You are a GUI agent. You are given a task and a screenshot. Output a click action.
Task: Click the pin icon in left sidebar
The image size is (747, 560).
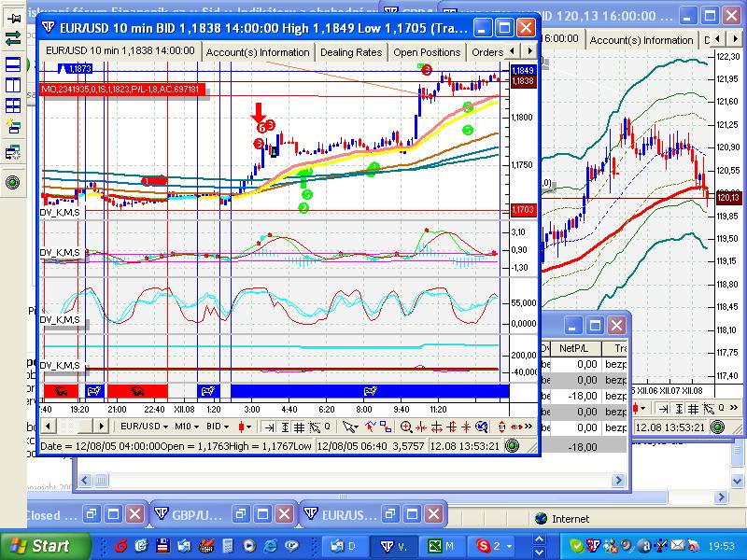click(x=13, y=16)
